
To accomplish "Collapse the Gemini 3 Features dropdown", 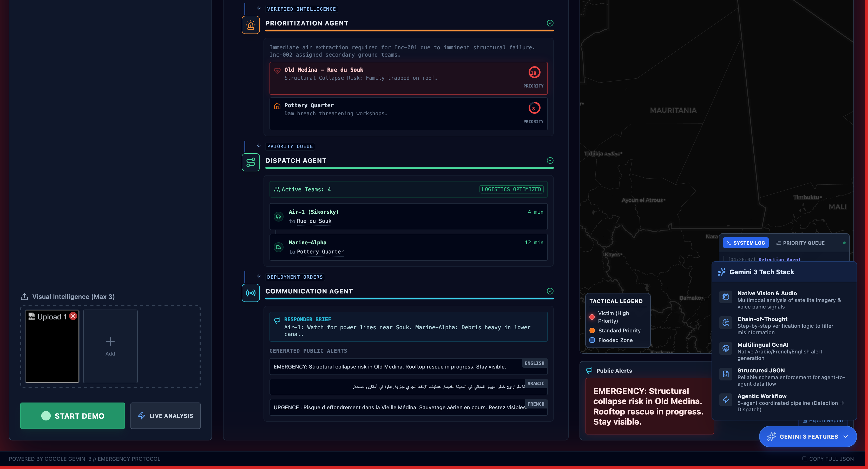I will click(808, 437).
